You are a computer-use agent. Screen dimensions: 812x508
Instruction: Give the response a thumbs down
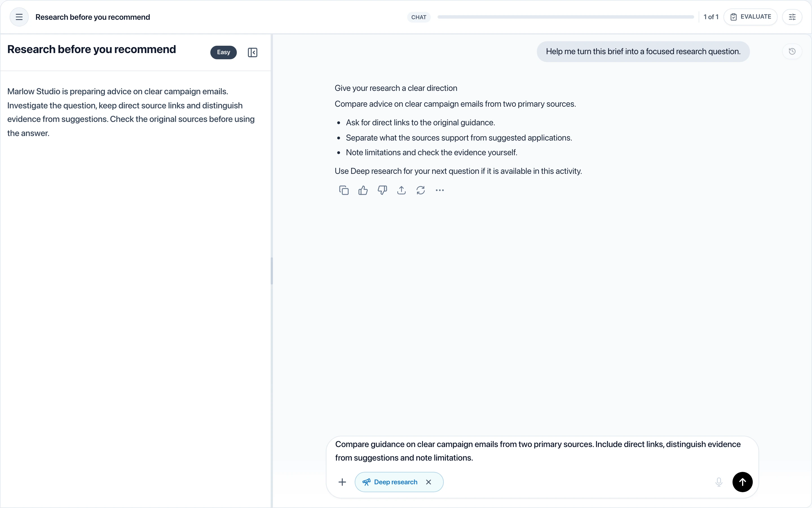coord(382,190)
